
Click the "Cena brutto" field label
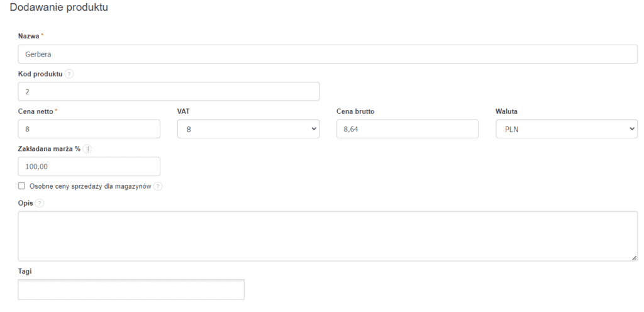click(357, 111)
